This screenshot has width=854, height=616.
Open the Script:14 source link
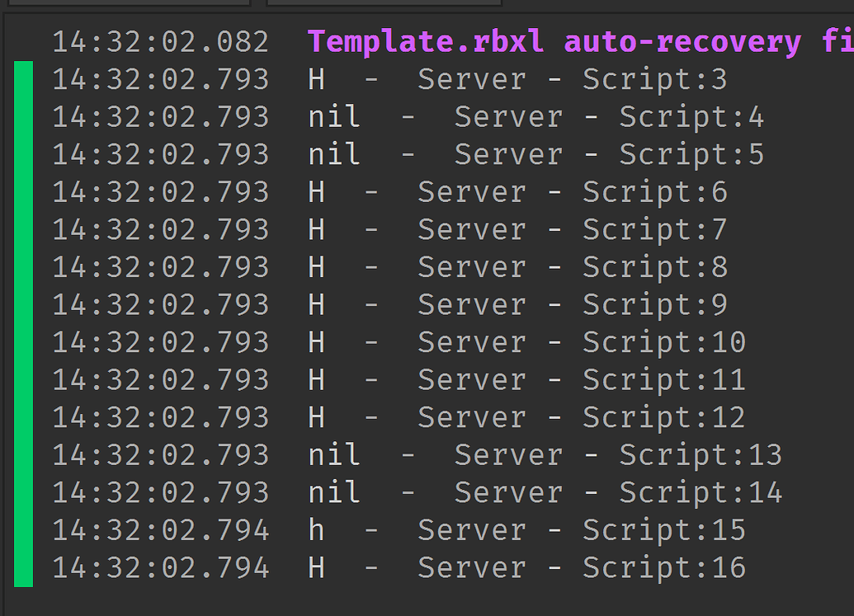pyautogui.click(x=701, y=492)
